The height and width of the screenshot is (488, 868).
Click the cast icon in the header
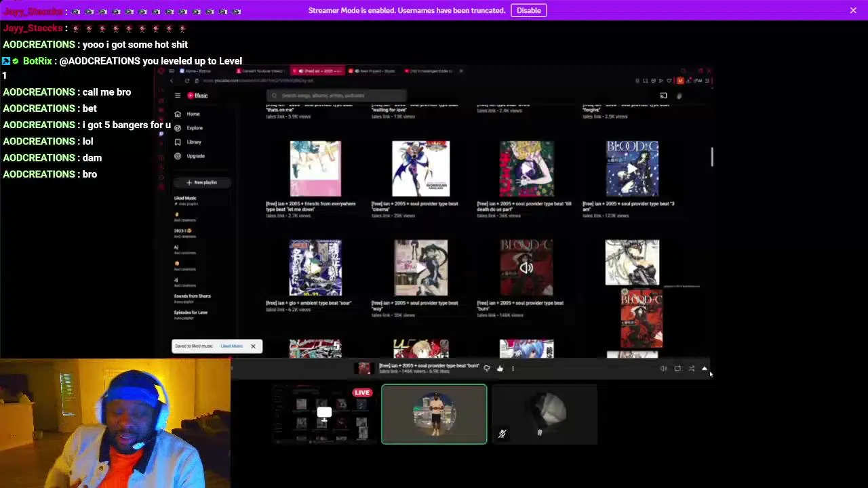pyautogui.click(x=663, y=96)
